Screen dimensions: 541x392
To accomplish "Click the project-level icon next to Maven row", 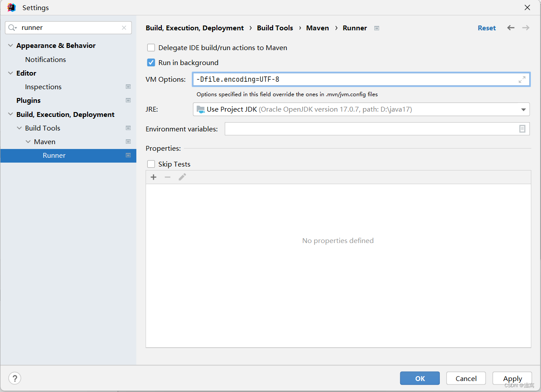I will point(128,142).
